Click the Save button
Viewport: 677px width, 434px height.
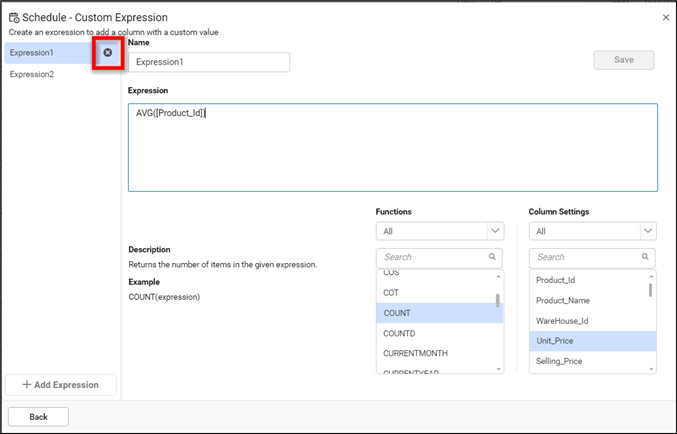(x=623, y=60)
